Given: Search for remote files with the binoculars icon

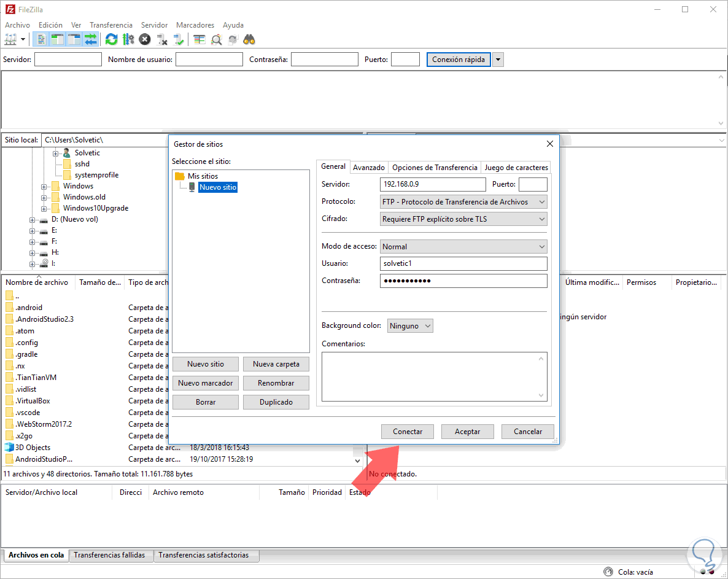Looking at the screenshot, I should pyautogui.click(x=248, y=39).
